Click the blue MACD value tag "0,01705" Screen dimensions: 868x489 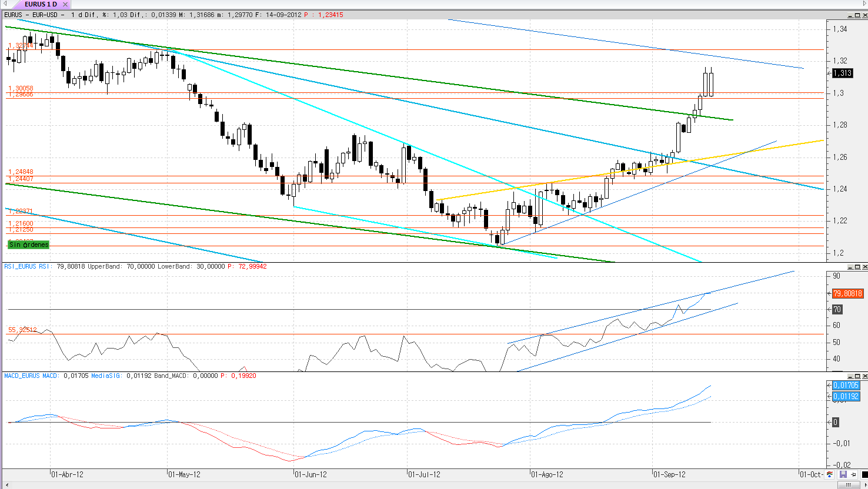[x=846, y=386]
